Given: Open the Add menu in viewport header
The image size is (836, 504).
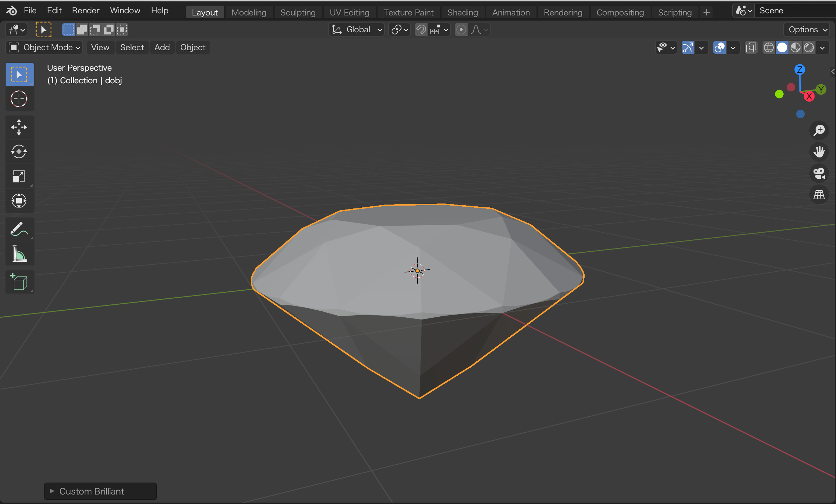Looking at the screenshot, I should (162, 47).
